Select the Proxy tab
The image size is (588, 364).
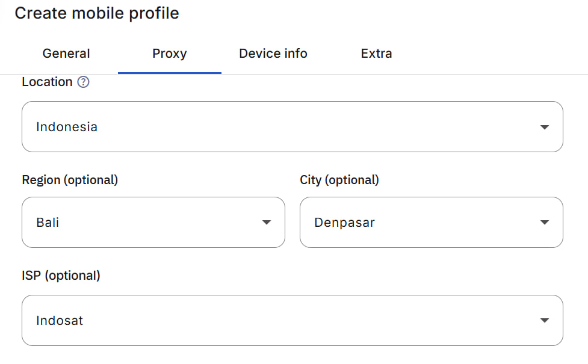169,54
